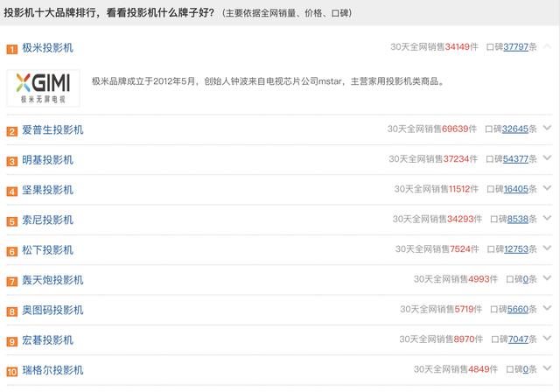Expand the 索尼投影机 row chevron

pos(547,218)
